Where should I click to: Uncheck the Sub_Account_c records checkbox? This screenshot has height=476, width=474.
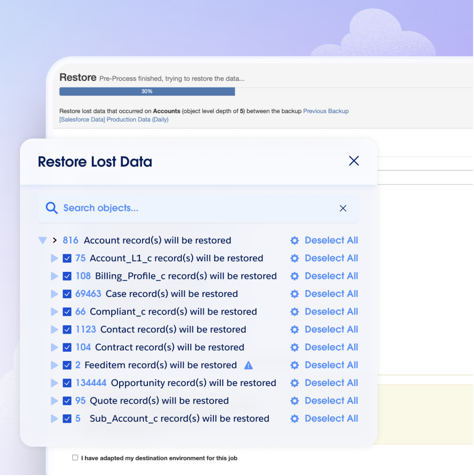(x=67, y=418)
